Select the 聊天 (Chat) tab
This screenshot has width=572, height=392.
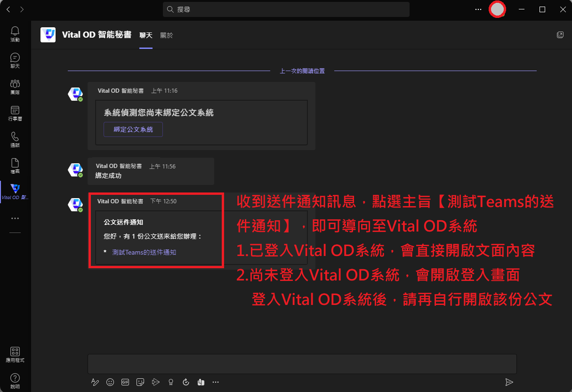pyautogui.click(x=146, y=35)
